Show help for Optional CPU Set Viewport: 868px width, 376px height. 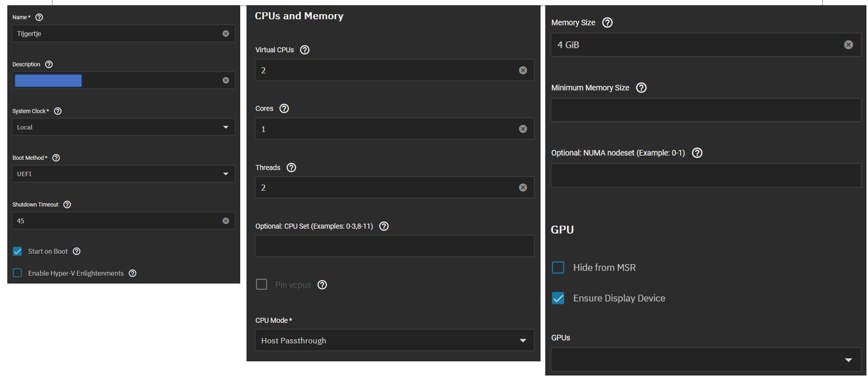click(384, 226)
